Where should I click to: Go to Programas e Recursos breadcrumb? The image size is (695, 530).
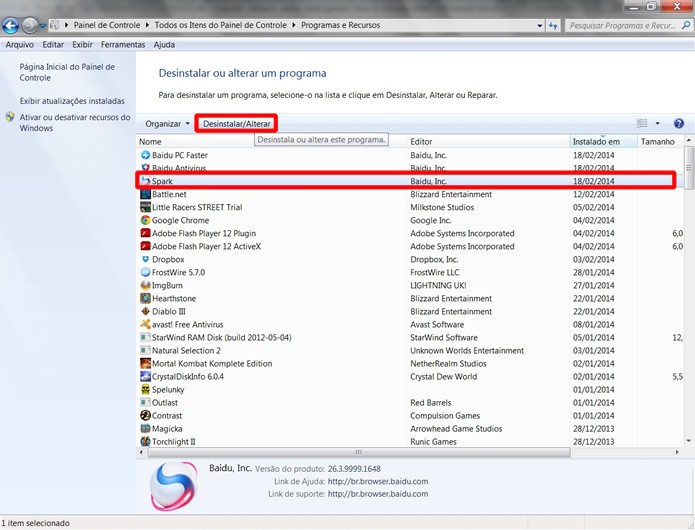click(340, 25)
